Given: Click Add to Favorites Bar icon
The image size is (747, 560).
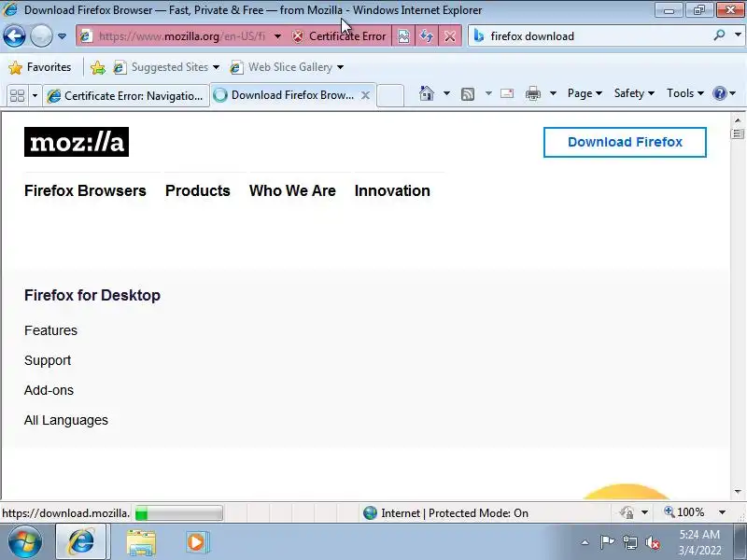Looking at the screenshot, I should (98, 67).
